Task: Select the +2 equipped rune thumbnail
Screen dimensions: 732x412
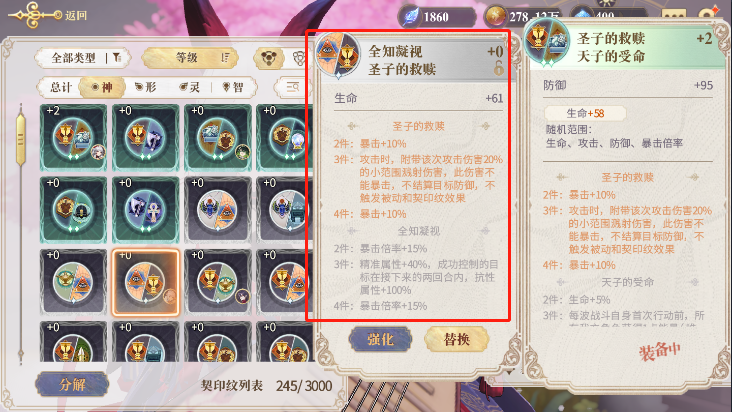Action: point(73,137)
